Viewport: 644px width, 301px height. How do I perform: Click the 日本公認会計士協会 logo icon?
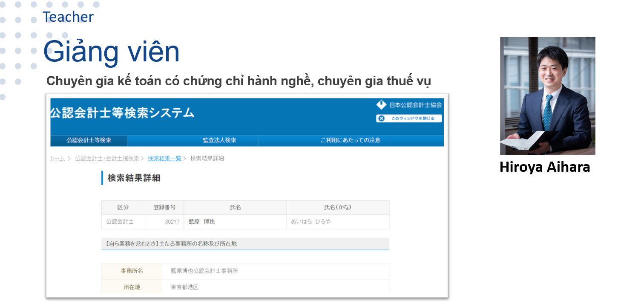pyautogui.click(x=381, y=105)
